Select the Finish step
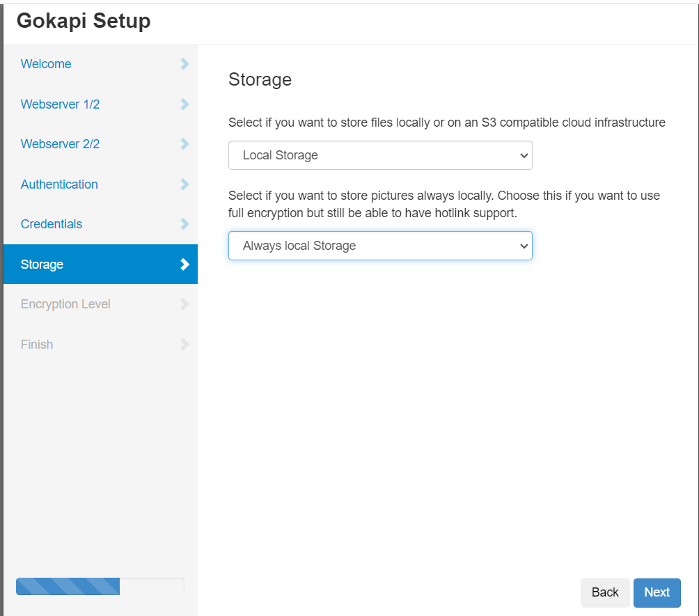The image size is (699, 616). (x=37, y=345)
